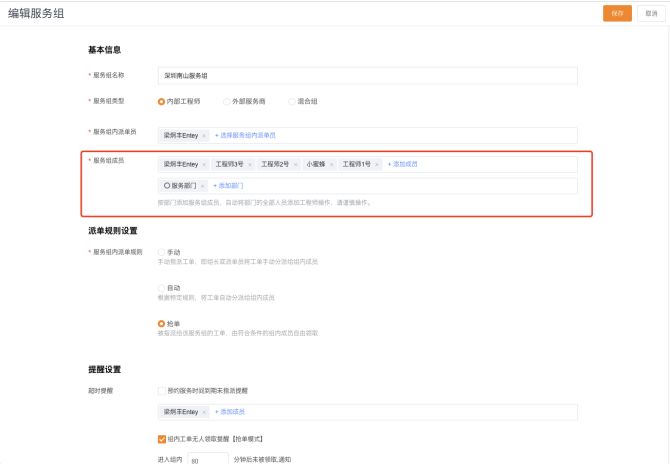Viewport: 670px width, 464px height.
Task: Remove 梁炯丰Entey from 服务组成员 list
Action: tap(204, 164)
